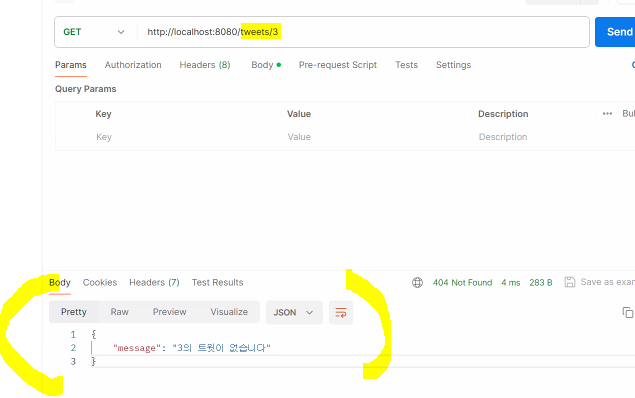This screenshot has width=635, height=398.
Task: Click the 404 Not Found status
Action: pyautogui.click(x=462, y=282)
